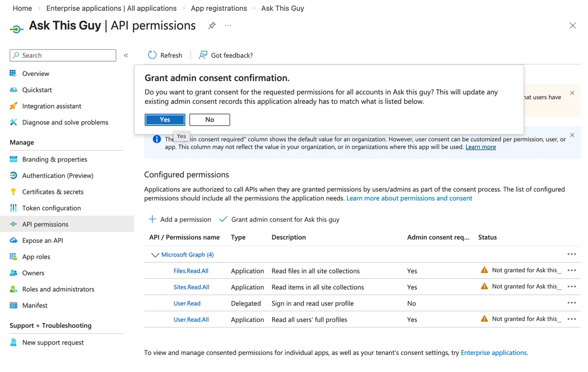588x372 pixels.
Task: Open the Enterprise applications link
Action: click(494, 352)
